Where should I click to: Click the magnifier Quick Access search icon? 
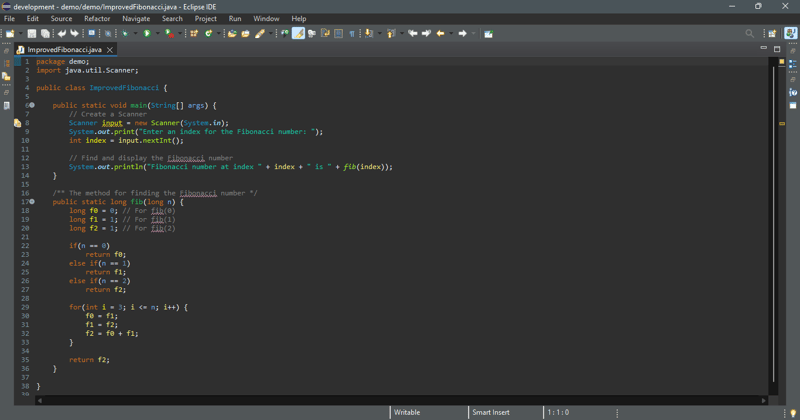coord(749,34)
